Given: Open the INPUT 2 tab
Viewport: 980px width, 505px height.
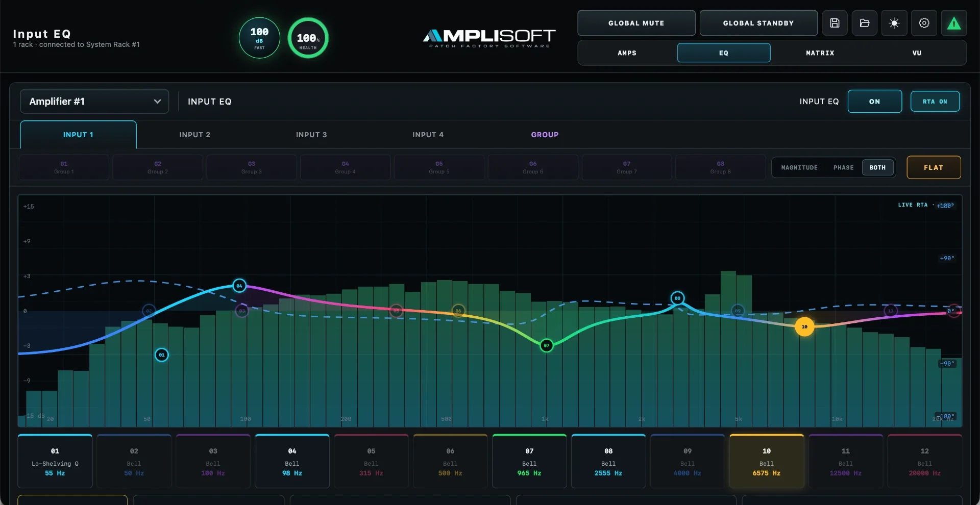Looking at the screenshot, I should point(194,135).
